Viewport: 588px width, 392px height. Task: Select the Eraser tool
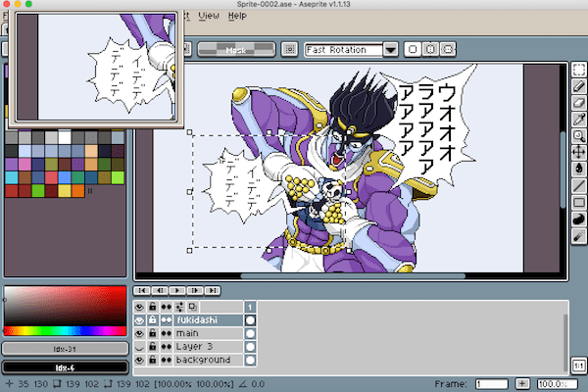578,103
